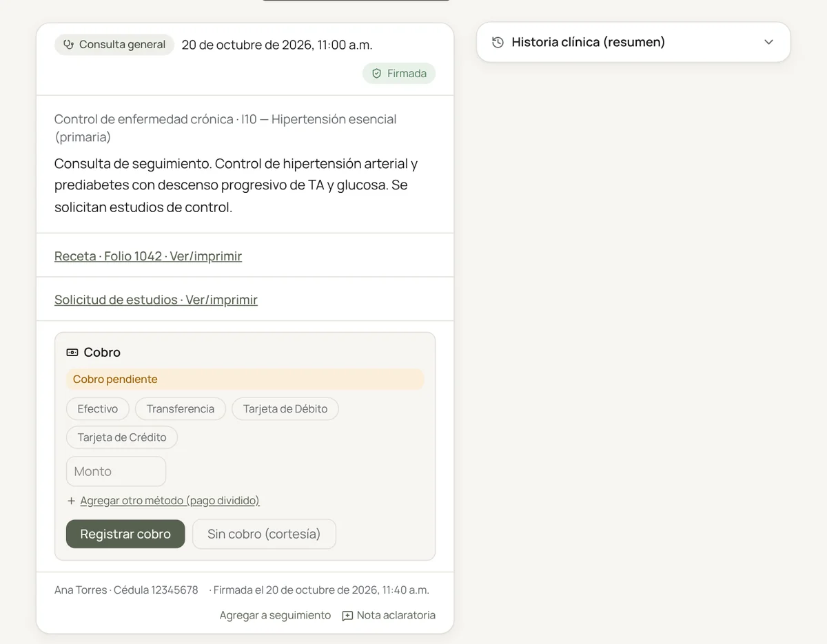Click the stethoscope icon in Consulta general badge

click(x=68, y=45)
